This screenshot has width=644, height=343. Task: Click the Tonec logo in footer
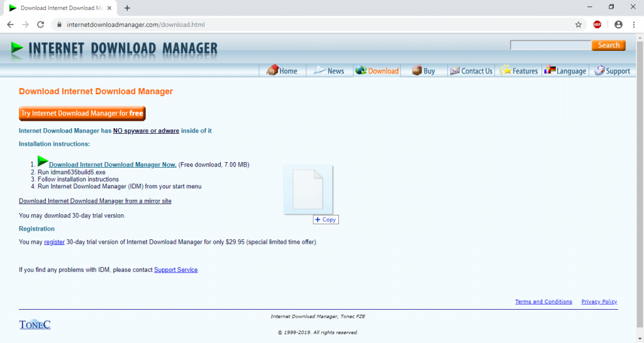coord(35,325)
